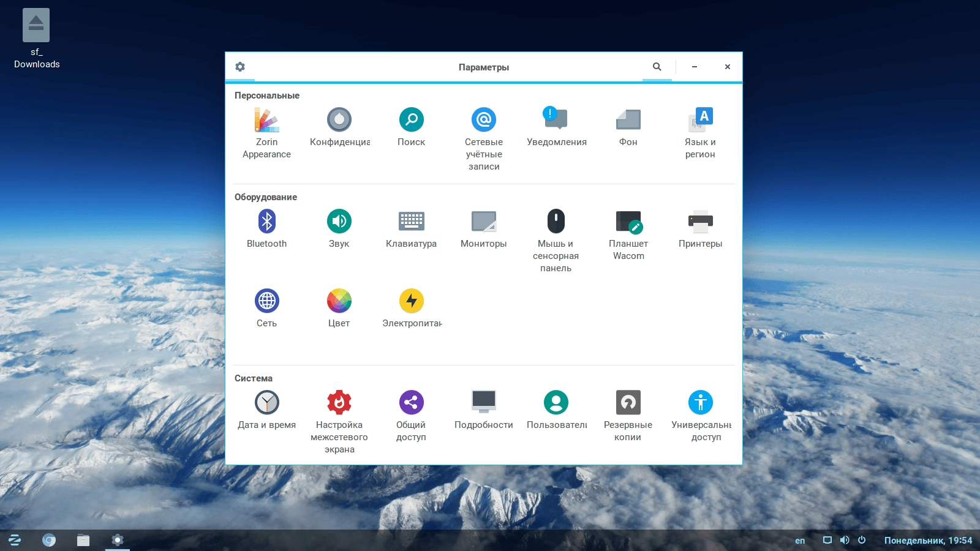Screen dimensions: 980x551
Task: Open the Пользователи users panel
Action: pyautogui.click(x=556, y=410)
